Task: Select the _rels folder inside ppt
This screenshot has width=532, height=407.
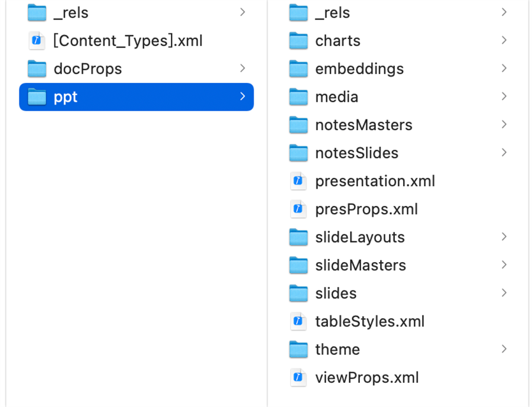Action: point(332,12)
